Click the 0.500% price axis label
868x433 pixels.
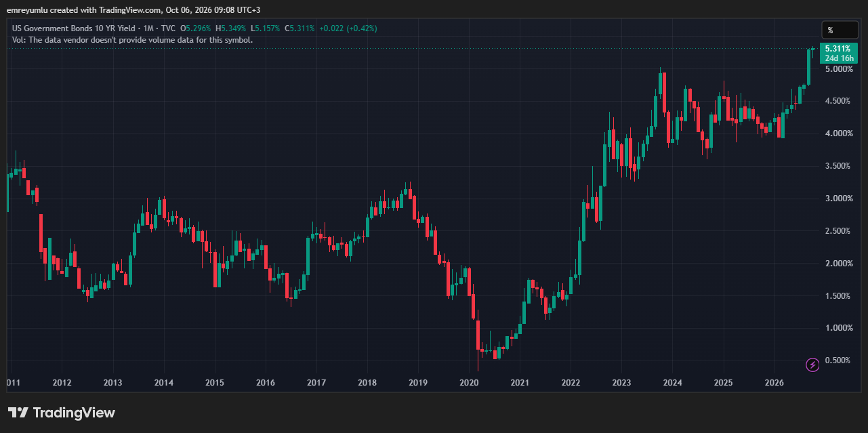point(839,360)
